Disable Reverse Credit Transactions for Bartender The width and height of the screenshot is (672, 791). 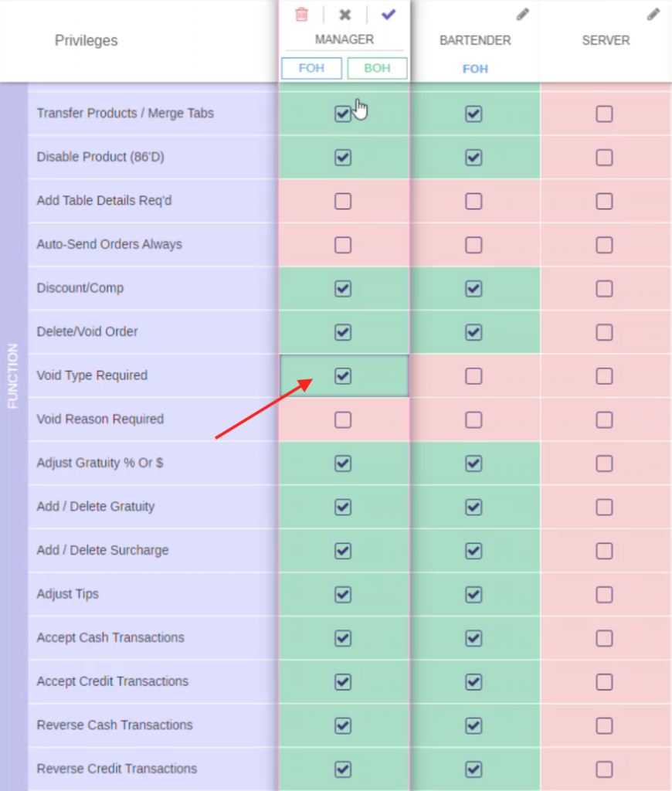474,769
